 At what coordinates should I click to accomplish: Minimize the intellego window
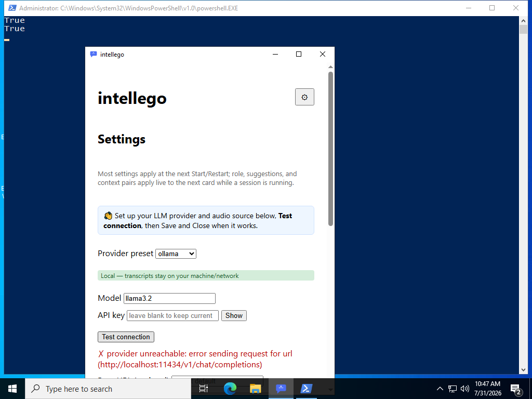coord(275,54)
